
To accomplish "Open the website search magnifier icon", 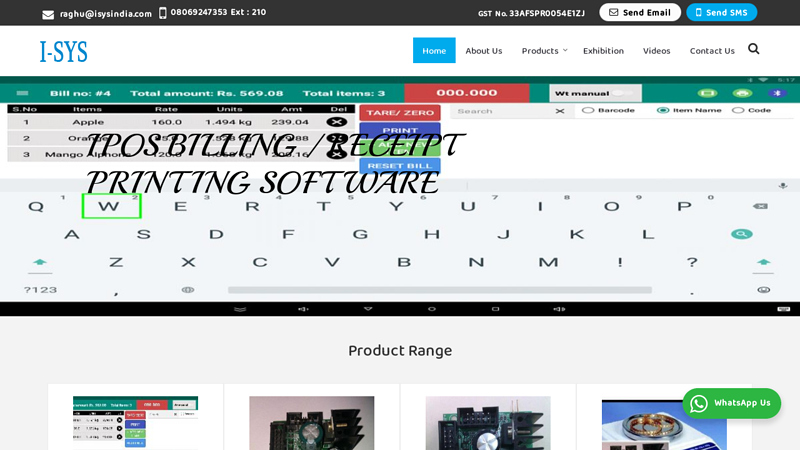I will (x=754, y=49).
